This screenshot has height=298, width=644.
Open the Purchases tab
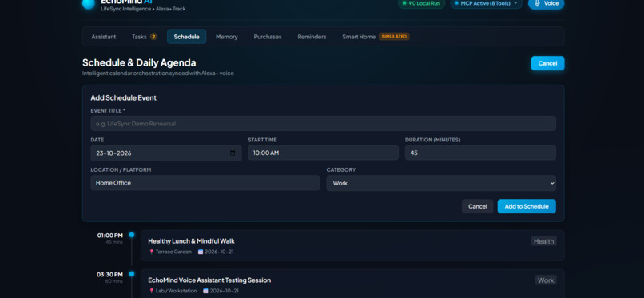[268, 37]
